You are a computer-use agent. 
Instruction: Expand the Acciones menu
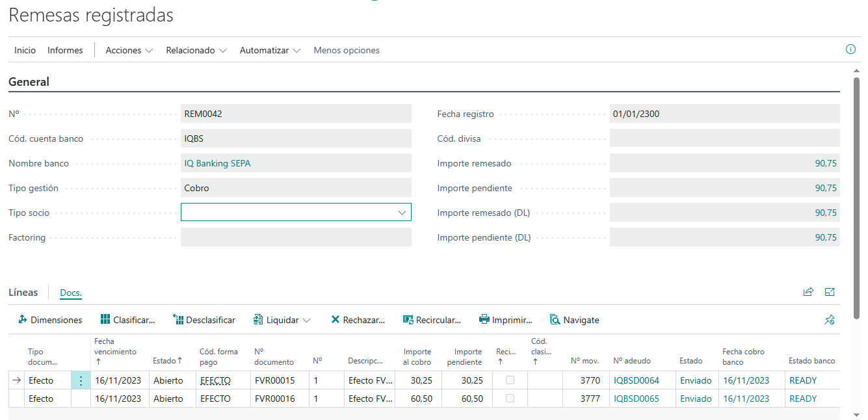pos(129,50)
